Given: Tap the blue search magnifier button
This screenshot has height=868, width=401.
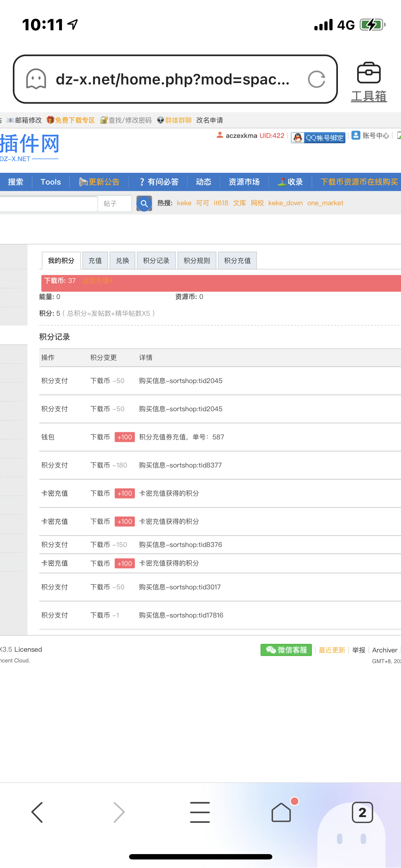Looking at the screenshot, I should (144, 203).
